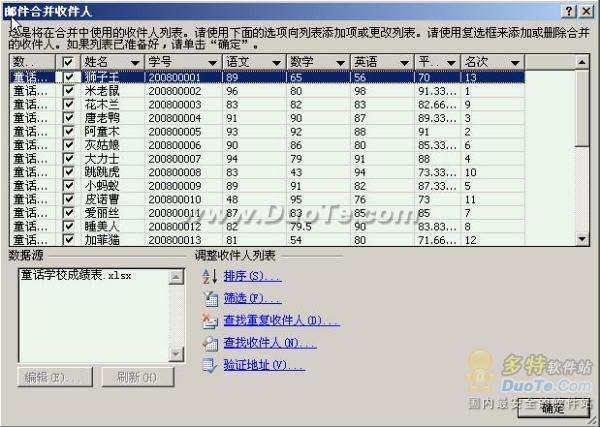Uncheck the checkbox for 唐老鸭
Image resolution: width=600 pixels, height=427 pixels.
click(x=68, y=118)
